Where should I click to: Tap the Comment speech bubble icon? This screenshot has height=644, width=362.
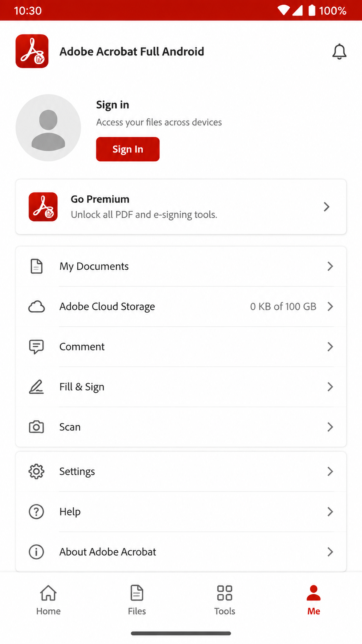click(x=37, y=347)
